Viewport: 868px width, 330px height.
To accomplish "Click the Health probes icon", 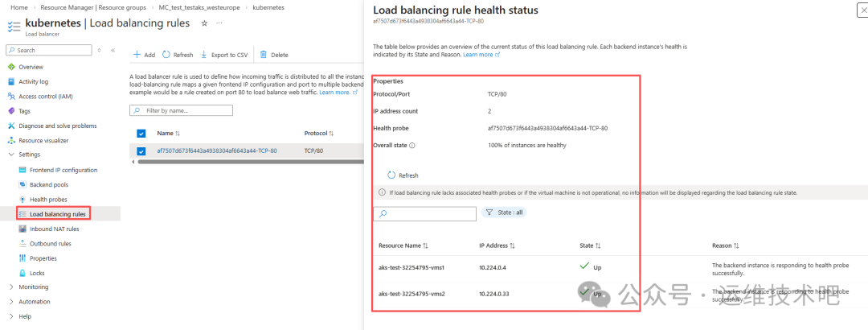I will point(23,199).
